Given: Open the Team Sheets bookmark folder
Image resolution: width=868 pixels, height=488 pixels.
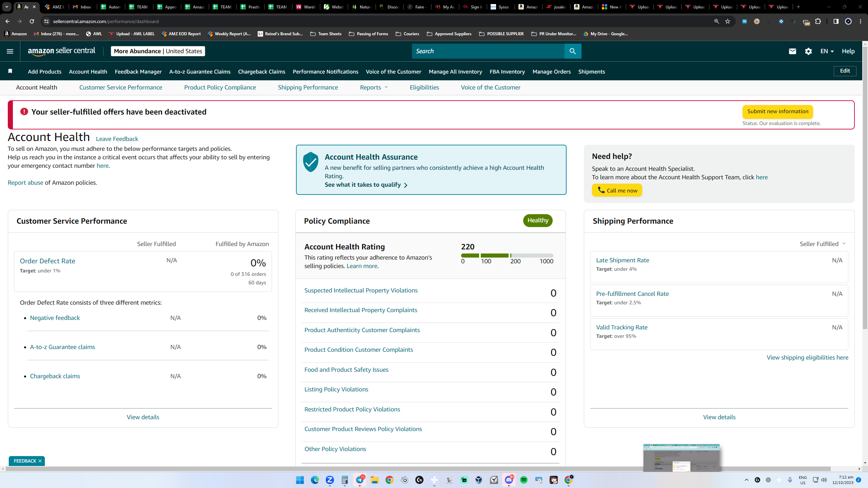Looking at the screenshot, I should [326, 34].
